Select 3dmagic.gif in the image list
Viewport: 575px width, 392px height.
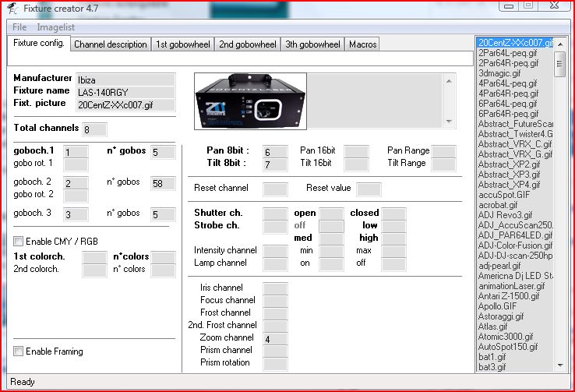(x=499, y=73)
